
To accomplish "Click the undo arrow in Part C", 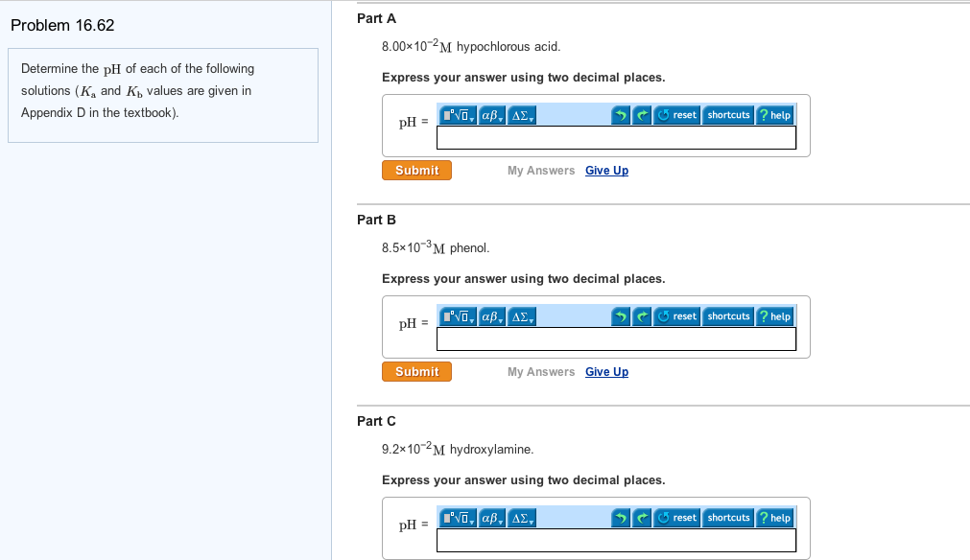I will coord(620,517).
